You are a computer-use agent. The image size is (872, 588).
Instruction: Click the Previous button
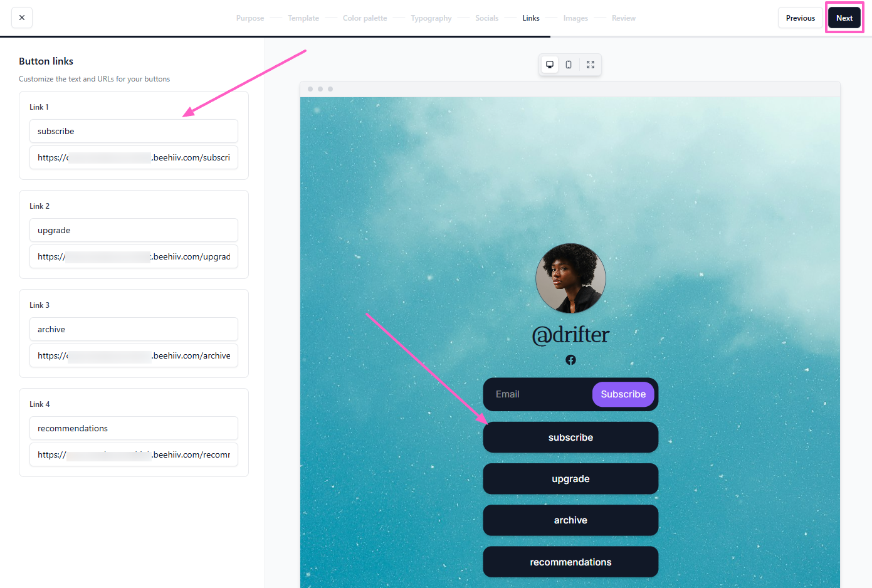coord(800,18)
